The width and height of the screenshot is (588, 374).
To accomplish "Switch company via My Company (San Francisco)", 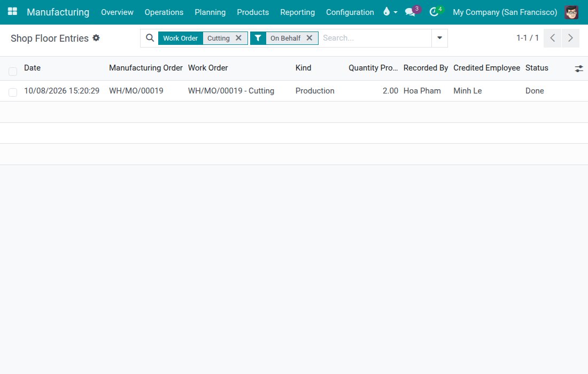I will pos(505,12).
